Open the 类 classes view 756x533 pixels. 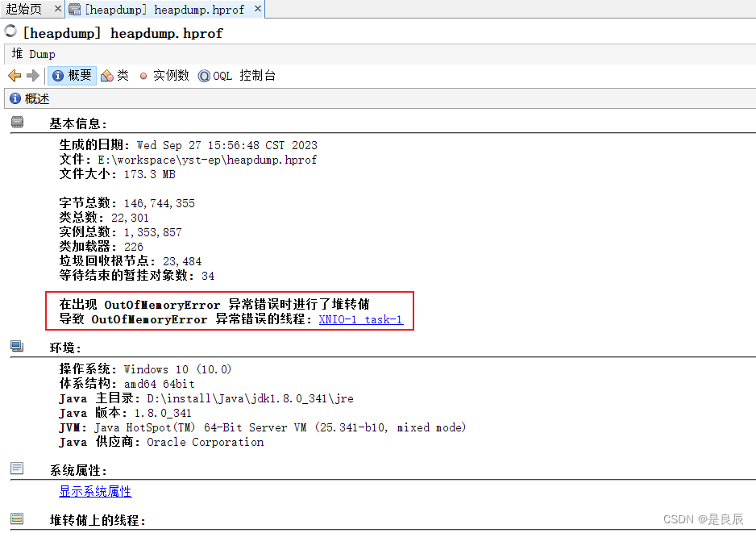click(x=114, y=76)
